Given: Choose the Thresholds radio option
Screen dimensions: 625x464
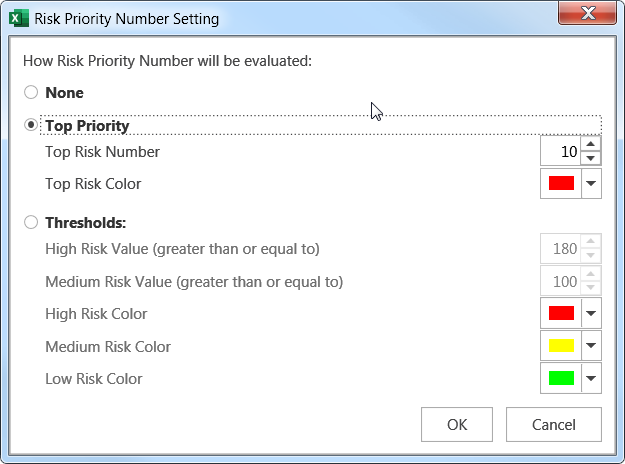Looking at the screenshot, I should [31, 223].
